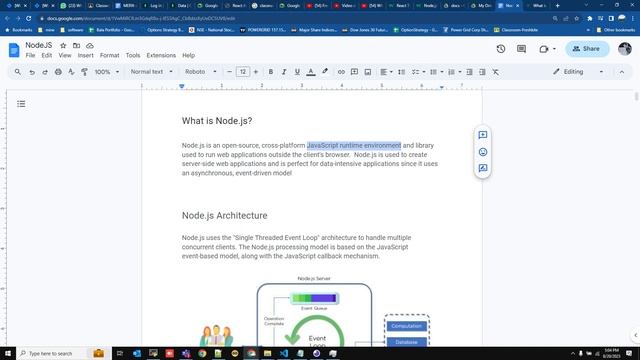Open version history clock icon
The height and width of the screenshot is (360, 640).
501,49
